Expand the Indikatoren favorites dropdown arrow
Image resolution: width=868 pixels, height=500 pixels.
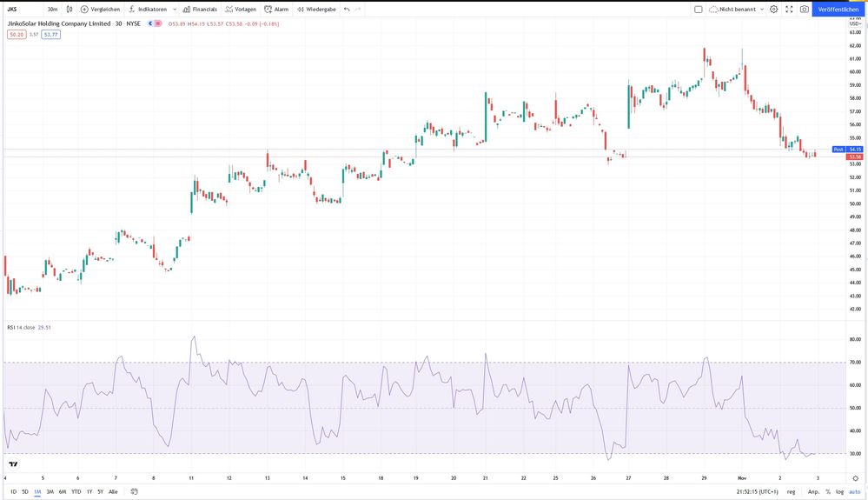(175, 9)
